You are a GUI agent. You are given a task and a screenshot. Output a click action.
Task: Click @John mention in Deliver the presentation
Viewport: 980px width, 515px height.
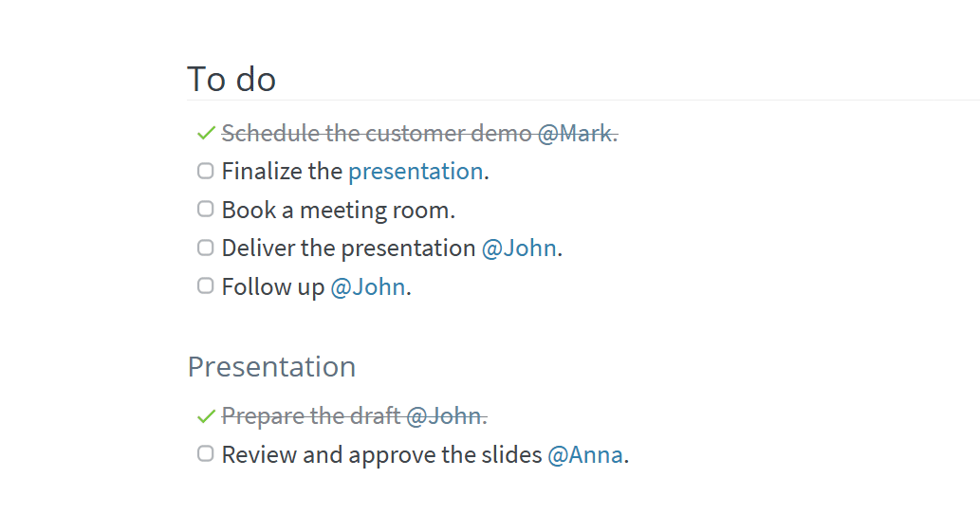(519, 248)
